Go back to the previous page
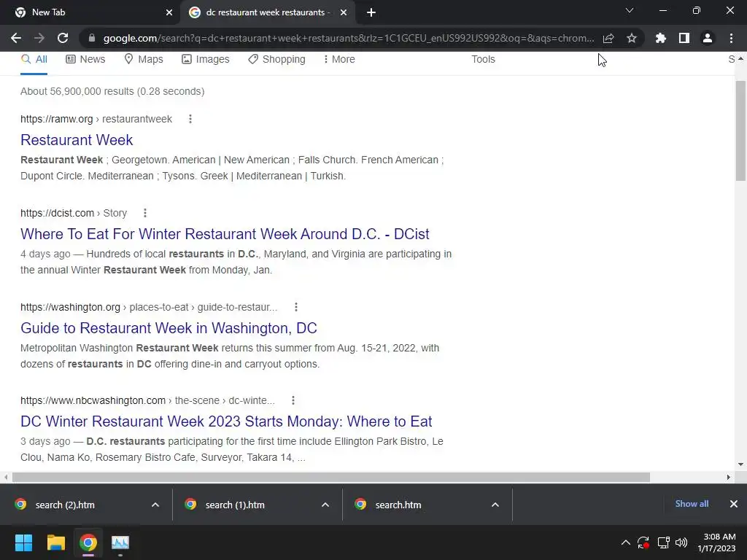 (16, 38)
